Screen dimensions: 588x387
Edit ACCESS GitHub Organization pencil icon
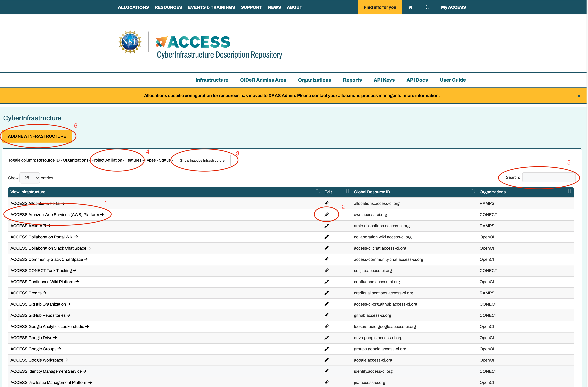point(327,304)
